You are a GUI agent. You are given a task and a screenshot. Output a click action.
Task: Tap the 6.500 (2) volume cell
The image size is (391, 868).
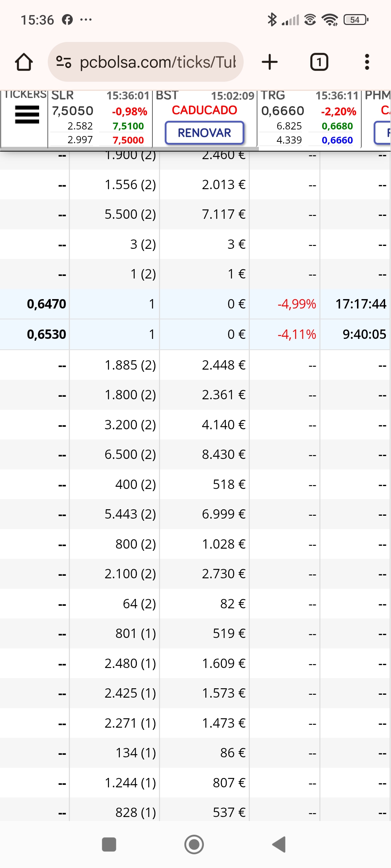point(130,454)
